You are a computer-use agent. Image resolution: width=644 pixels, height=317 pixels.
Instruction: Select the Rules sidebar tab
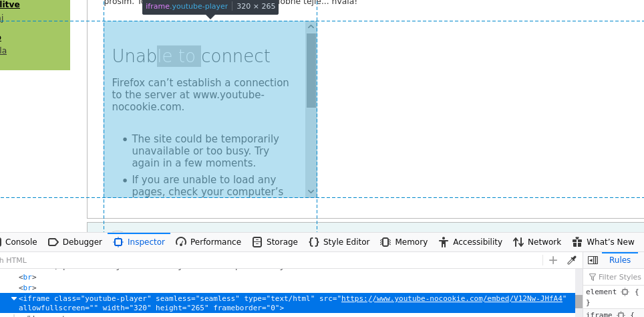[620, 260]
